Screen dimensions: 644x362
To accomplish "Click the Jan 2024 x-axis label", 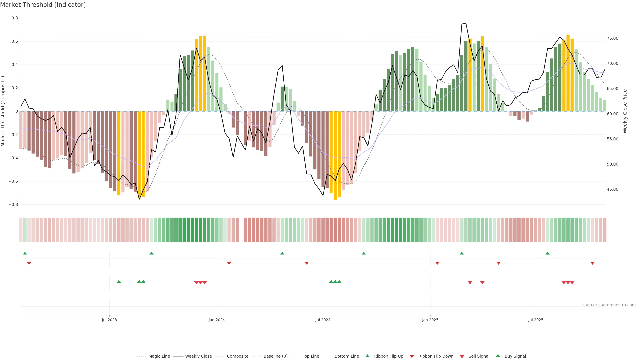I will tap(217, 320).
